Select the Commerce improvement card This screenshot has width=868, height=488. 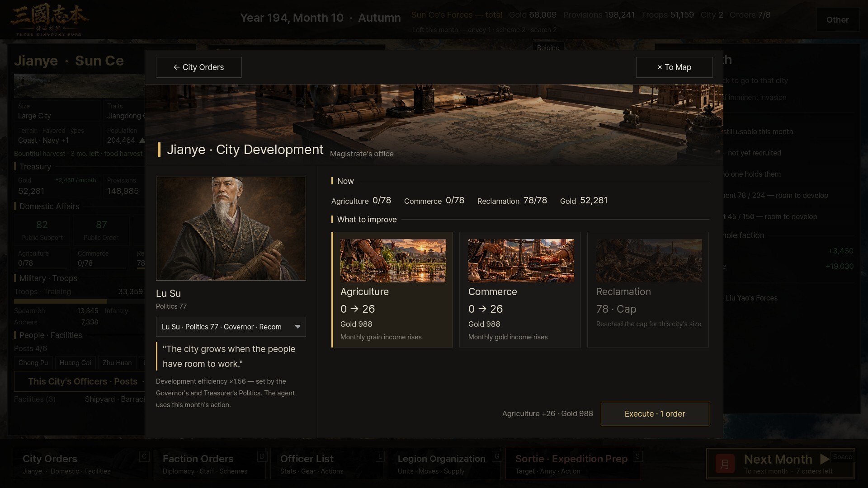[x=520, y=290]
